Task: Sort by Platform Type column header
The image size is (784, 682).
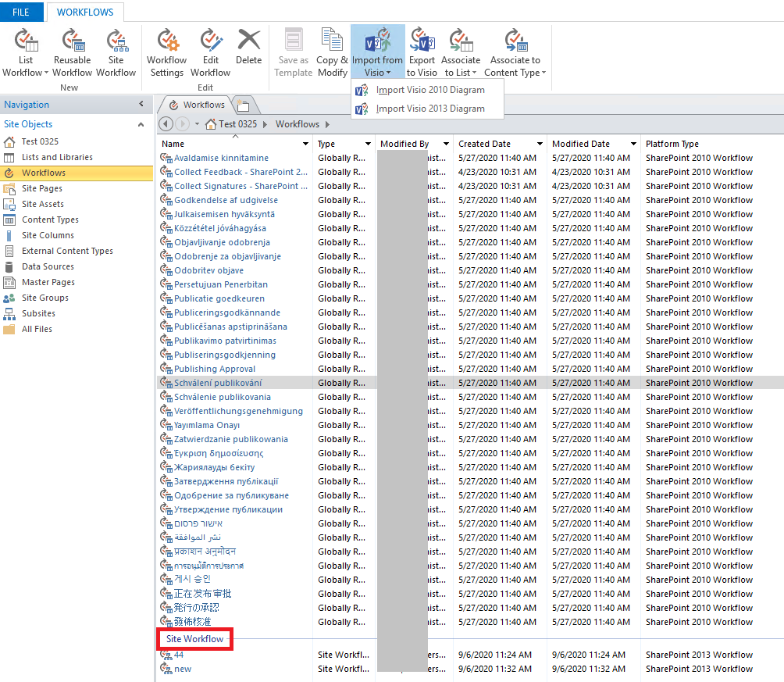Action: coord(672,144)
